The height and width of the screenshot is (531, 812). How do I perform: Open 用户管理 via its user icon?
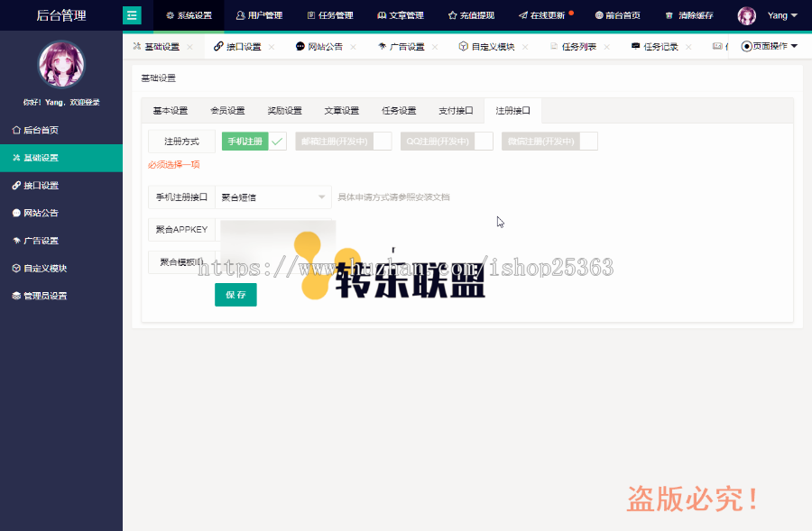(258, 14)
